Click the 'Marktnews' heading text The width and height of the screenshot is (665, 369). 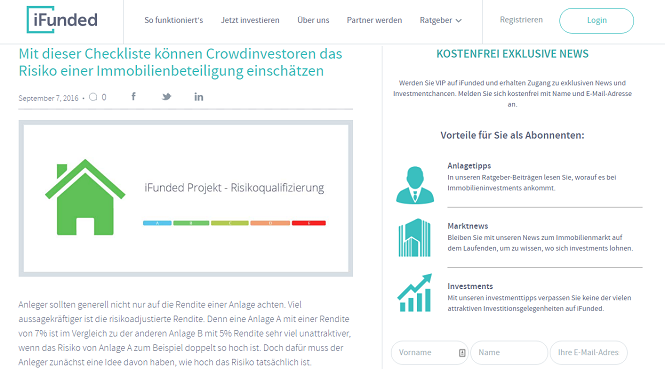click(x=468, y=226)
